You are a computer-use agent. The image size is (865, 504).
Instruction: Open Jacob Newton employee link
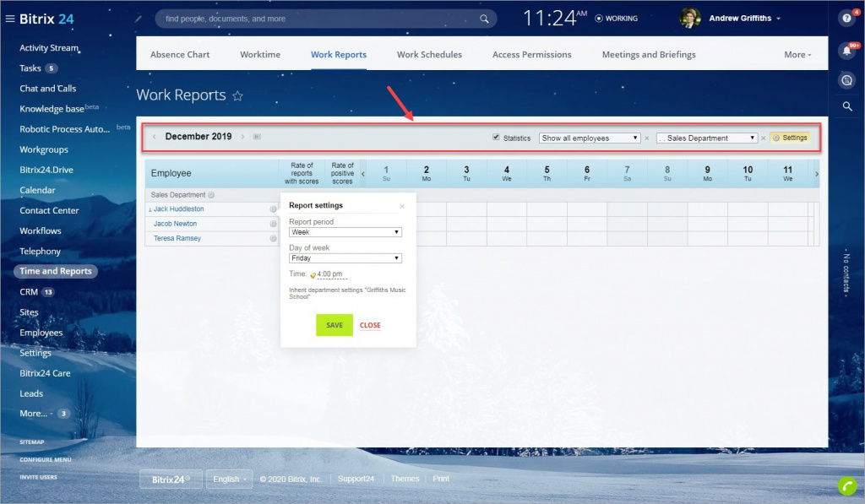175,224
